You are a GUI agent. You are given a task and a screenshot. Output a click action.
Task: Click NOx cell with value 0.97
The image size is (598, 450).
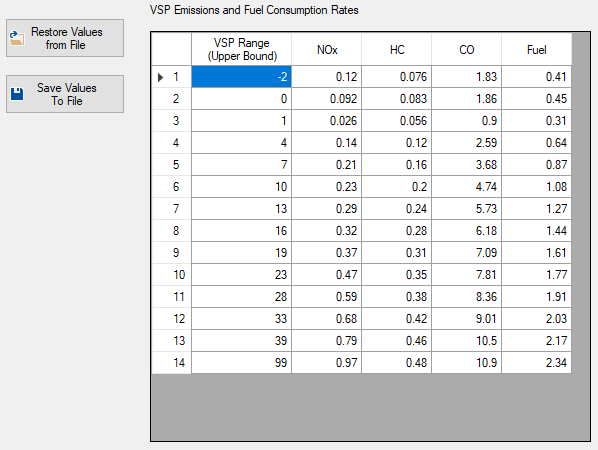pyautogui.click(x=327, y=363)
